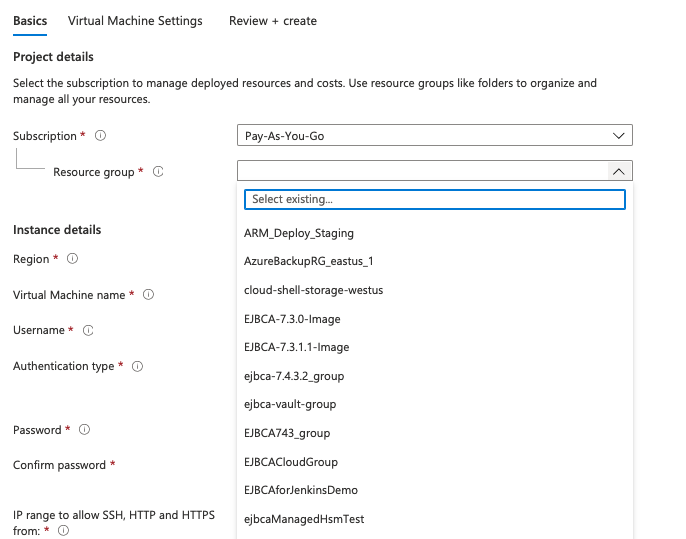
Task: Select AzureBackupRG_eastus_1 from the list
Action: tap(308, 261)
